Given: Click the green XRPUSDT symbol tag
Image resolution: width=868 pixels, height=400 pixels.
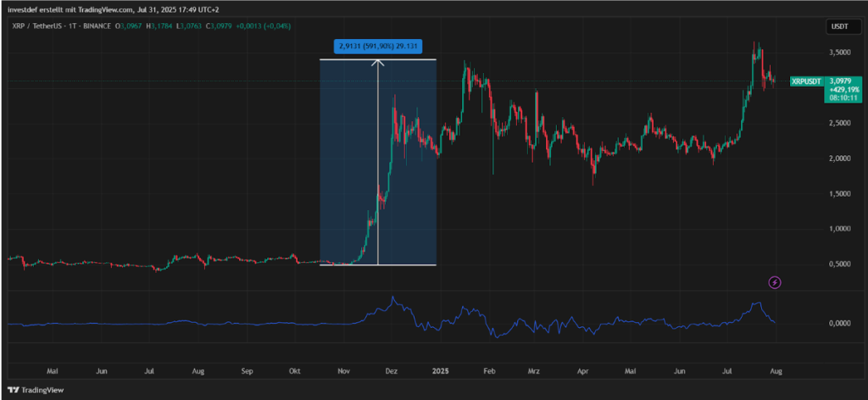Looking at the screenshot, I should click(x=805, y=81).
